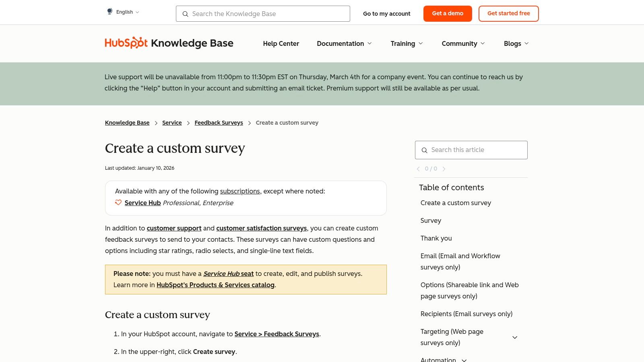
Task: Click the previous search result arrow
Action: 418,169
